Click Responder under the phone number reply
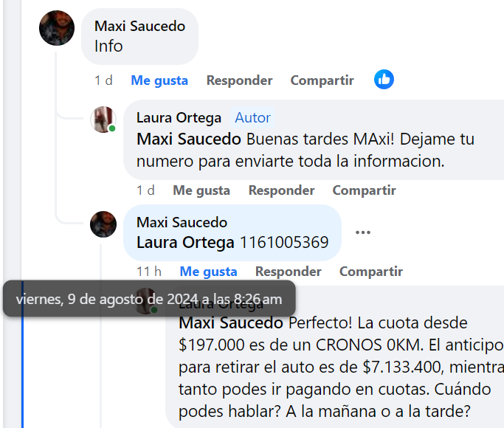This screenshot has width=504, height=428. click(x=288, y=272)
